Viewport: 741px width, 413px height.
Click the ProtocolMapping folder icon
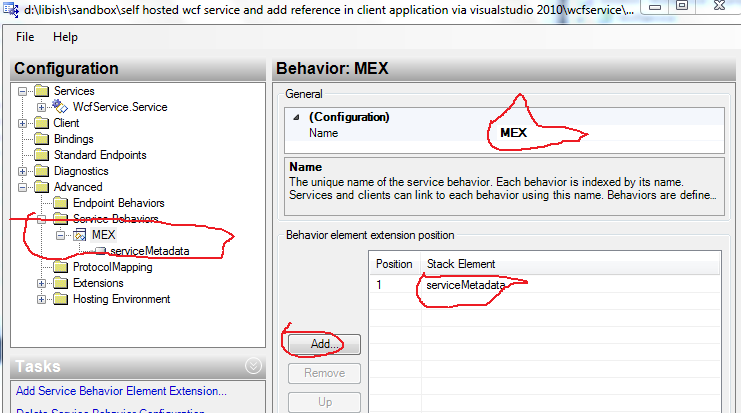point(60,267)
